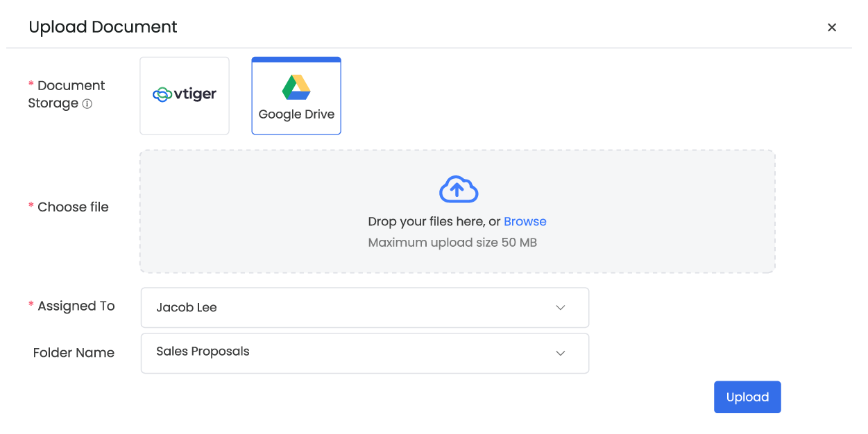Click the Browse link to pick files
This screenshot has height=434, width=868.
click(x=525, y=222)
